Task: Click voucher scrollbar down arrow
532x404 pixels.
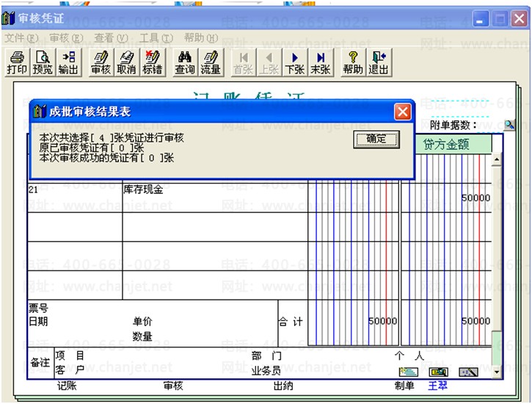Action: click(497, 372)
